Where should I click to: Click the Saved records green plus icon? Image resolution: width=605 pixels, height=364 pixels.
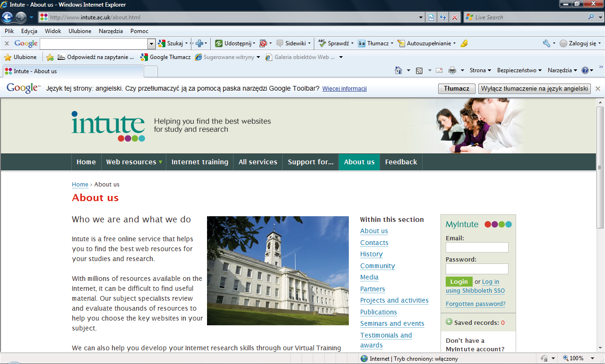pyautogui.click(x=449, y=322)
